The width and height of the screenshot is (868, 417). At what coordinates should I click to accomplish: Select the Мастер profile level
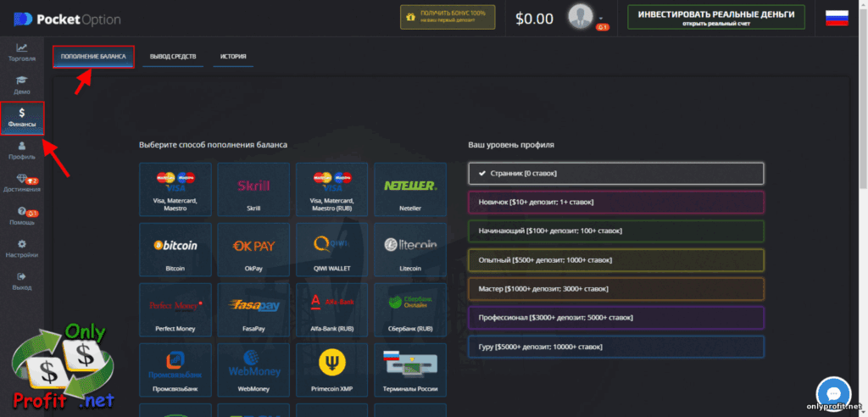point(615,289)
